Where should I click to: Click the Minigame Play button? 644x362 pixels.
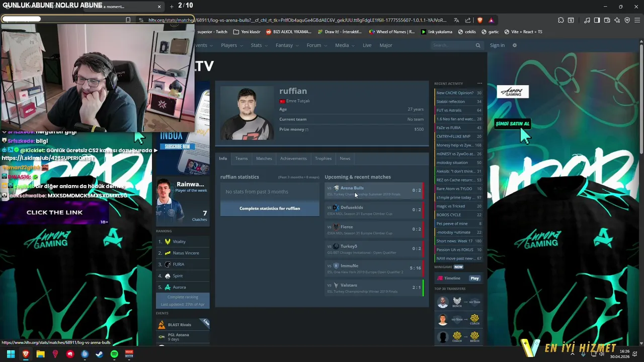click(474, 278)
